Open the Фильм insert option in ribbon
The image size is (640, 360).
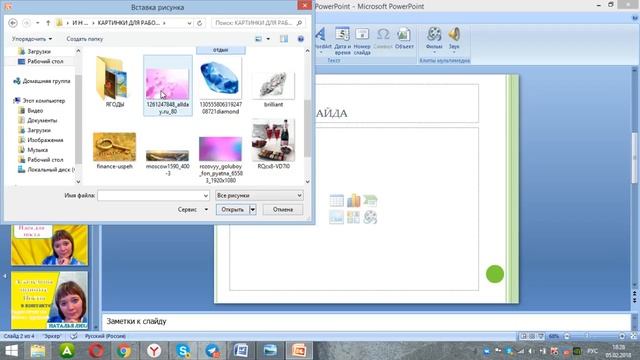(x=434, y=40)
